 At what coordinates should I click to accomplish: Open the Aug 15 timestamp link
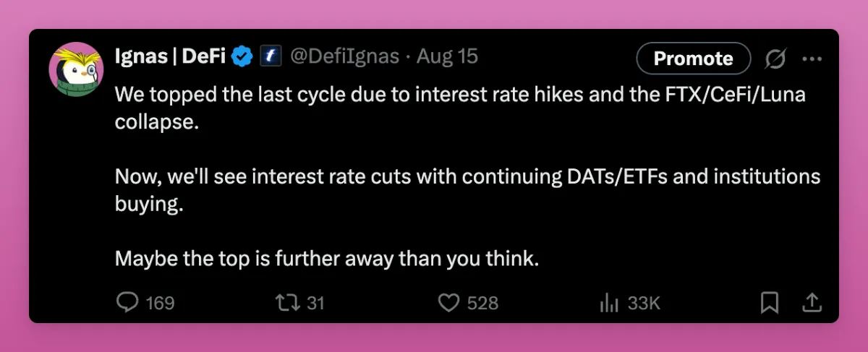pos(448,58)
